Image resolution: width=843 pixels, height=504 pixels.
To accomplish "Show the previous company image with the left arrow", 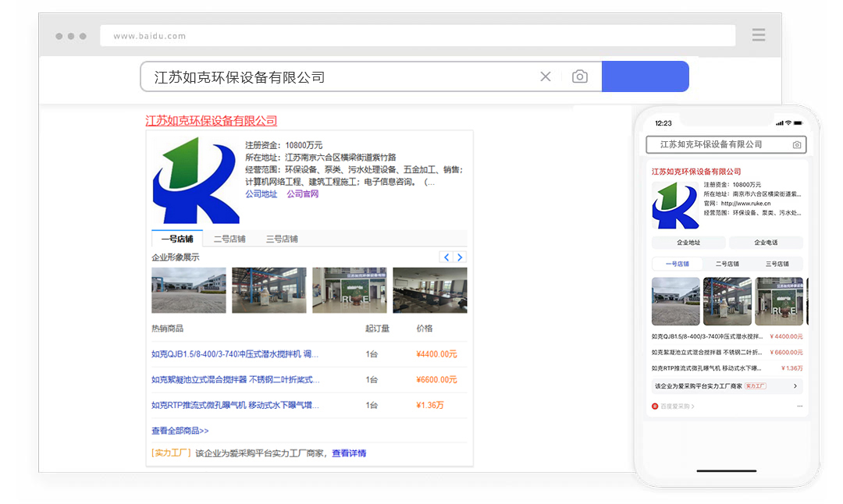I will [446, 257].
